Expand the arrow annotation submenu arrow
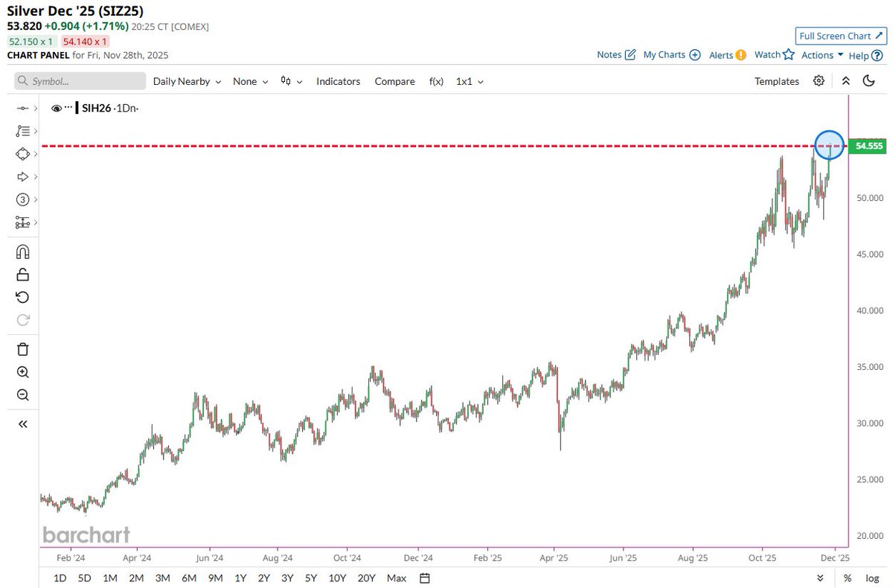The width and height of the screenshot is (893, 588). click(x=35, y=176)
